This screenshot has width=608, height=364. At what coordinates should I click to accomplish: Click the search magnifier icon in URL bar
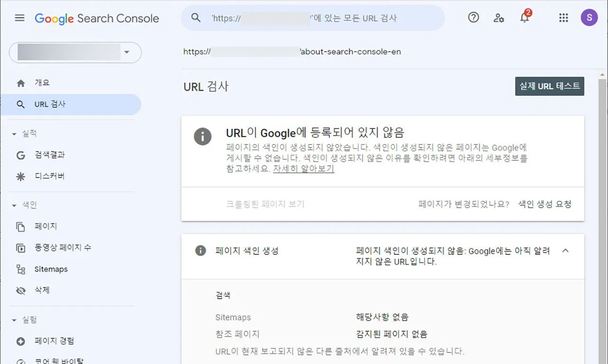pos(196,18)
